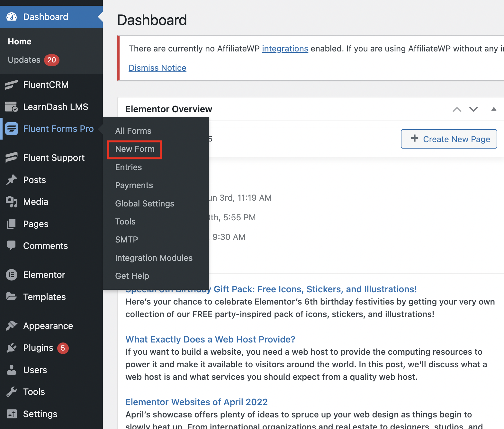Click the Appearance paintbrush icon
Screen dimensions: 504x429
(12, 326)
